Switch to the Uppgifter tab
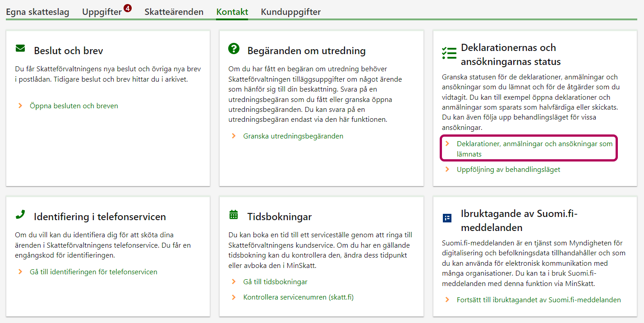The image size is (644, 323). click(x=102, y=12)
